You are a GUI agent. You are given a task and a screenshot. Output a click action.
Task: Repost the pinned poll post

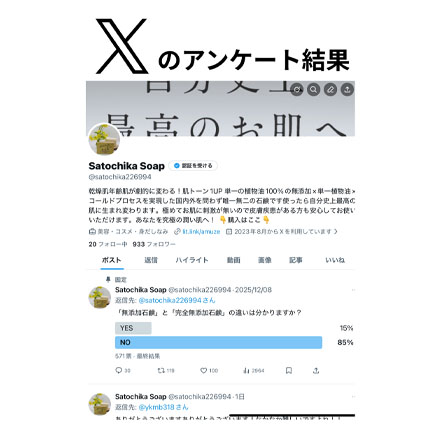166,370
